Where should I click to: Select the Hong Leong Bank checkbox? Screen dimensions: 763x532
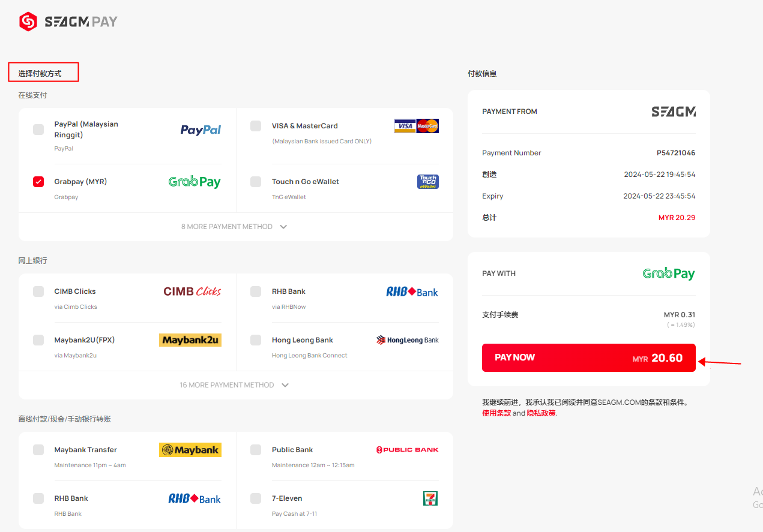[x=256, y=340]
